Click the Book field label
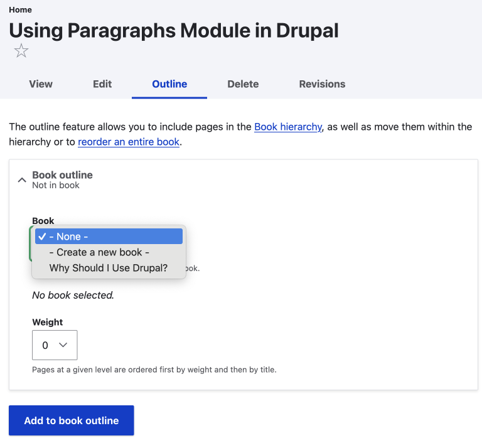 [43, 221]
